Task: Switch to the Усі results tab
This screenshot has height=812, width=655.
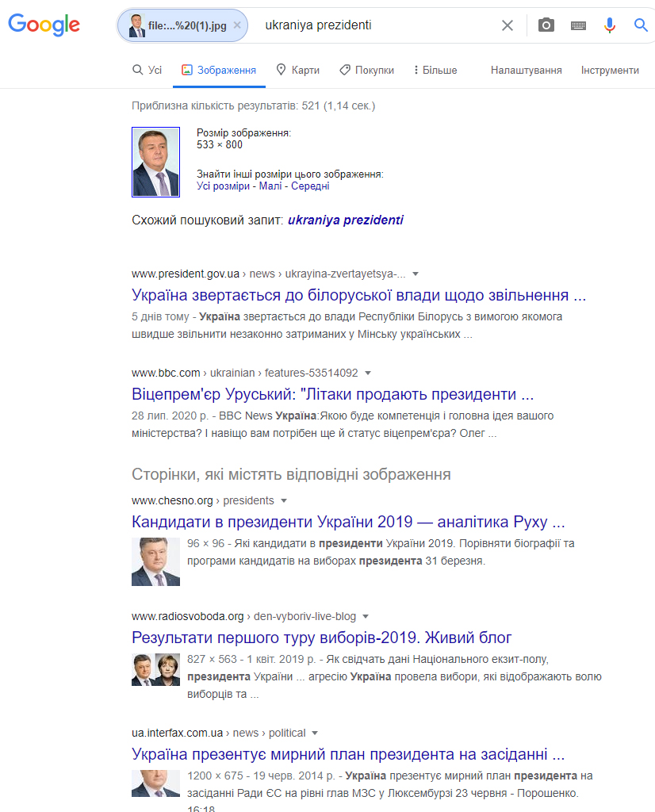Action: pyautogui.click(x=147, y=70)
